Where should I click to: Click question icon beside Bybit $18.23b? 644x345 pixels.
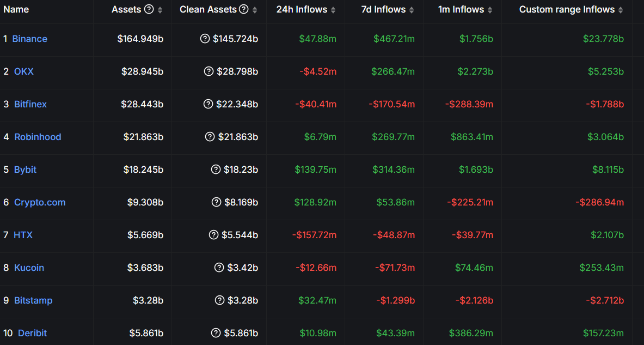[x=216, y=170]
